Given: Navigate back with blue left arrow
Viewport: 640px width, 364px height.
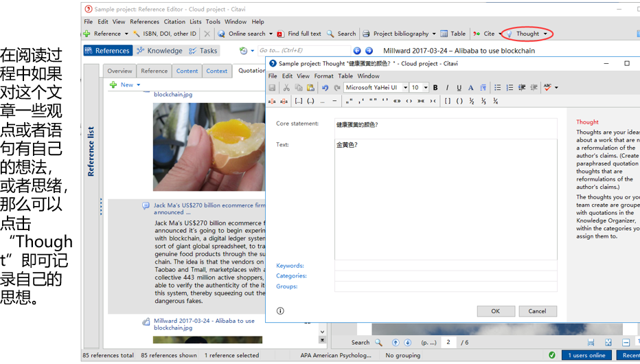Looking at the screenshot, I should [356, 51].
